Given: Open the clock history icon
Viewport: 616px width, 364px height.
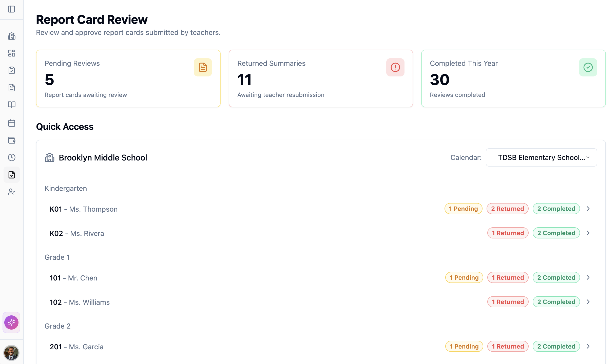Looking at the screenshot, I should [11, 157].
